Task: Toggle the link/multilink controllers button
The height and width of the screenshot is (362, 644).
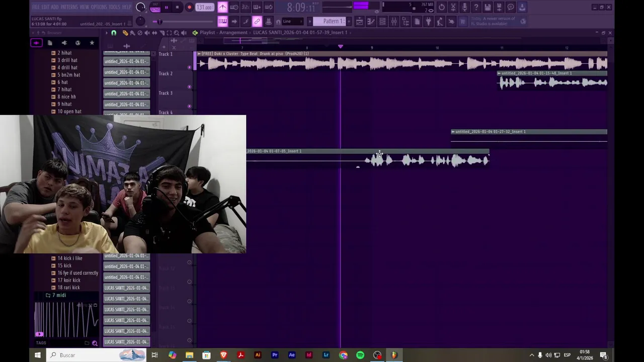Action: pos(257,21)
